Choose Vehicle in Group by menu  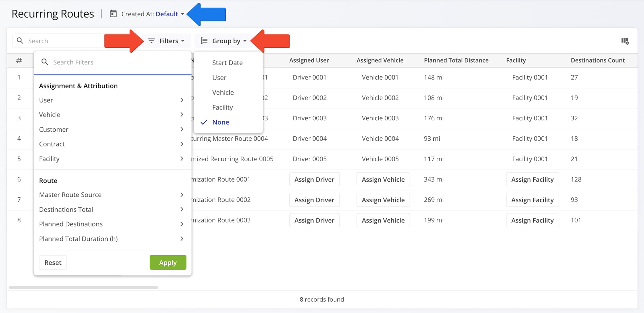(223, 93)
